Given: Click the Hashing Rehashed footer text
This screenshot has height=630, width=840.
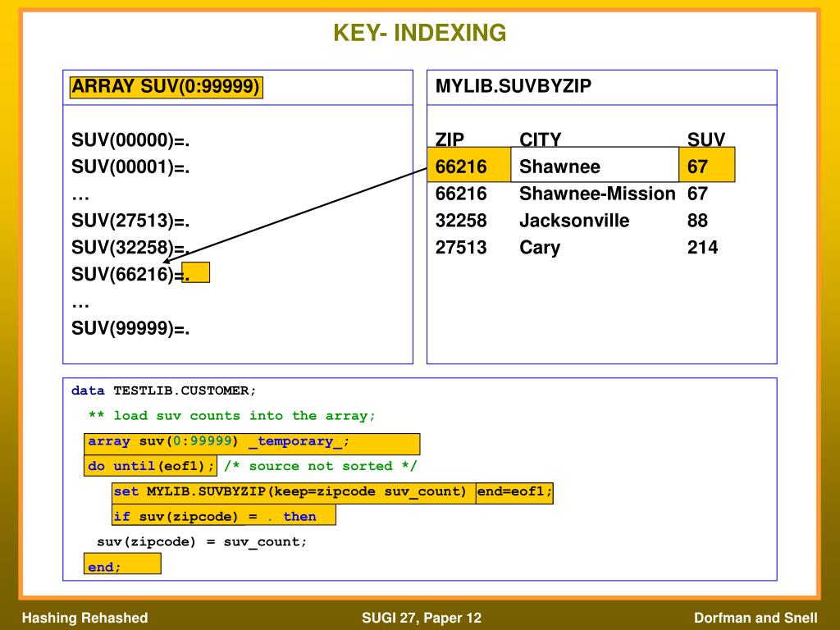Looking at the screenshot, I should [84, 618].
